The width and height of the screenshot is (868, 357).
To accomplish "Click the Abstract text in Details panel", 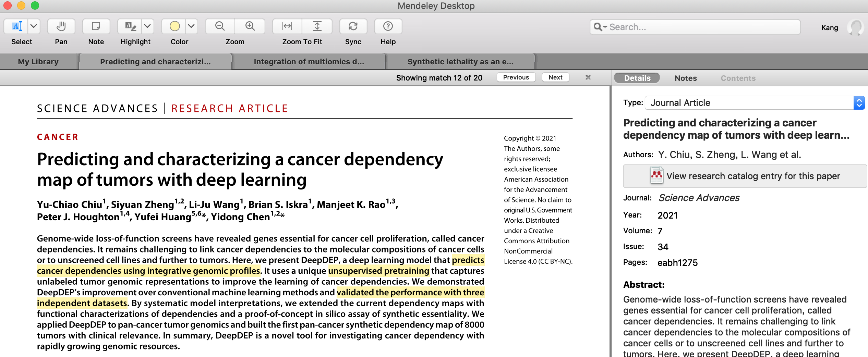I will [737, 325].
